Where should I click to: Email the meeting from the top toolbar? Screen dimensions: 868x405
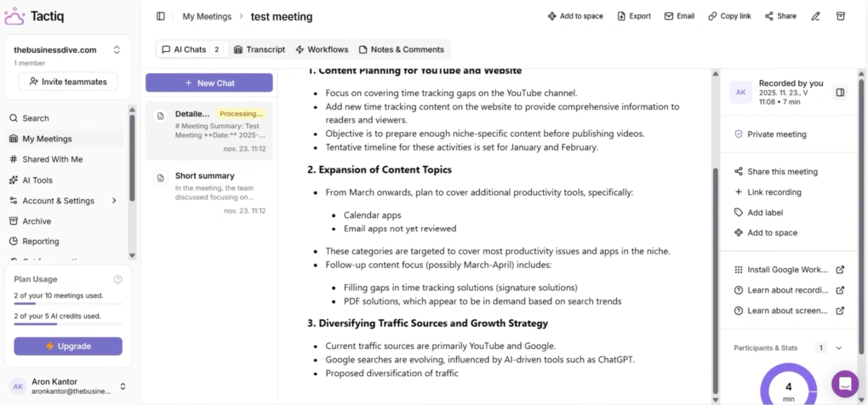pos(680,17)
